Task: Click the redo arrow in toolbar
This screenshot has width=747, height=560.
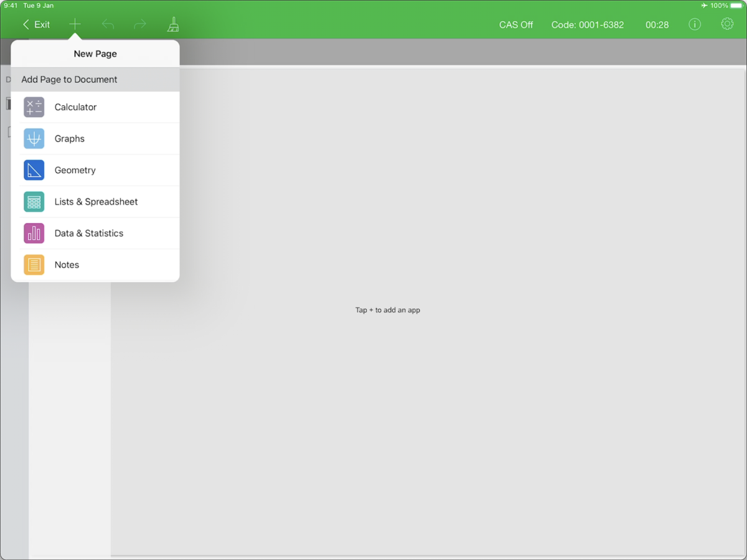Action: [x=140, y=24]
